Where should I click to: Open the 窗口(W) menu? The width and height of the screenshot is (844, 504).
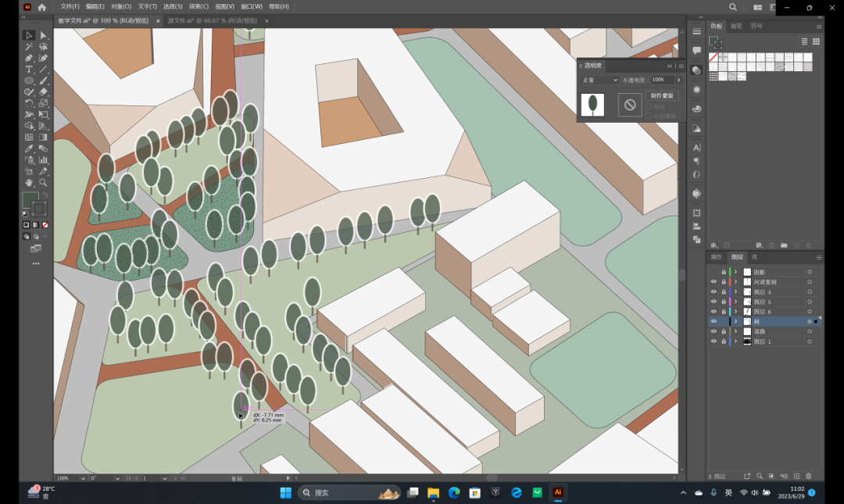(252, 6)
